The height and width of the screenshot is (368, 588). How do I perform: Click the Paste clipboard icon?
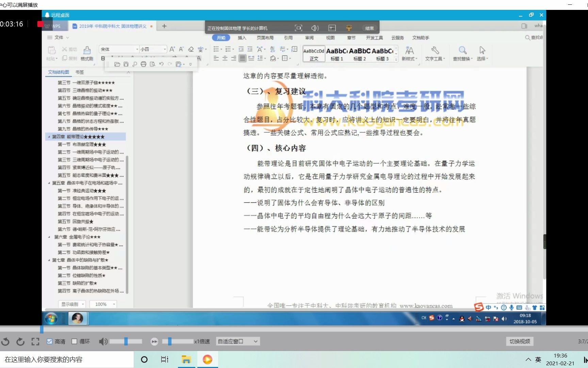[x=52, y=50]
